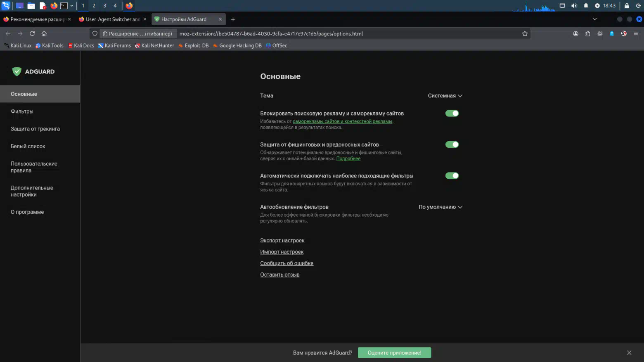Expand the terminal launcher dropdown arrow
The height and width of the screenshot is (362, 644).
pos(72,6)
